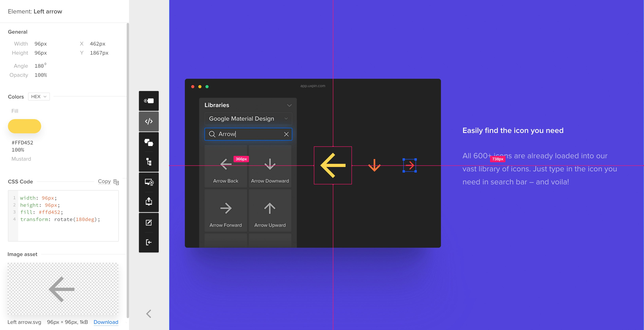The image size is (644, 330).
Task: Click the Mustard yellow fill swatch
Action: pos(25,126)
